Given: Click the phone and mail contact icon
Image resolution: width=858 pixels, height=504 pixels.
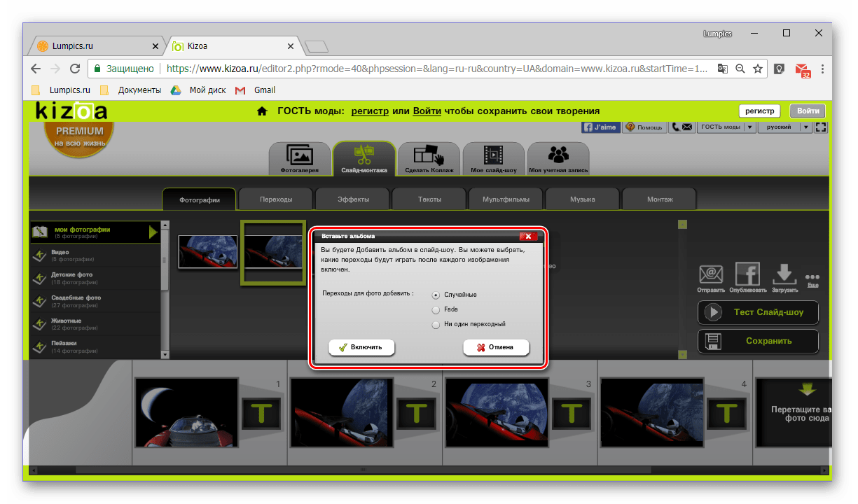Looking at the screenshot, I should (681, 127).
